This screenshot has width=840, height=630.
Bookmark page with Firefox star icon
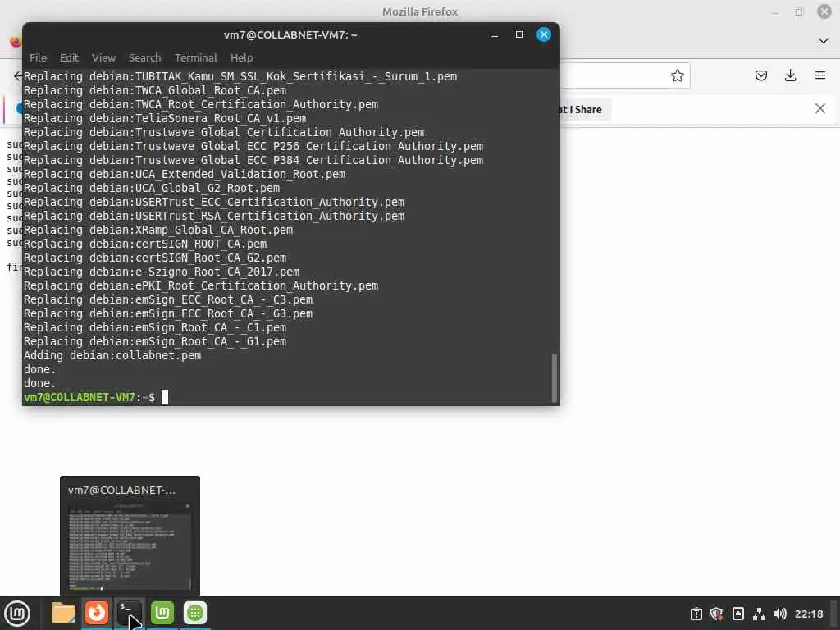[x=677, y=75]
